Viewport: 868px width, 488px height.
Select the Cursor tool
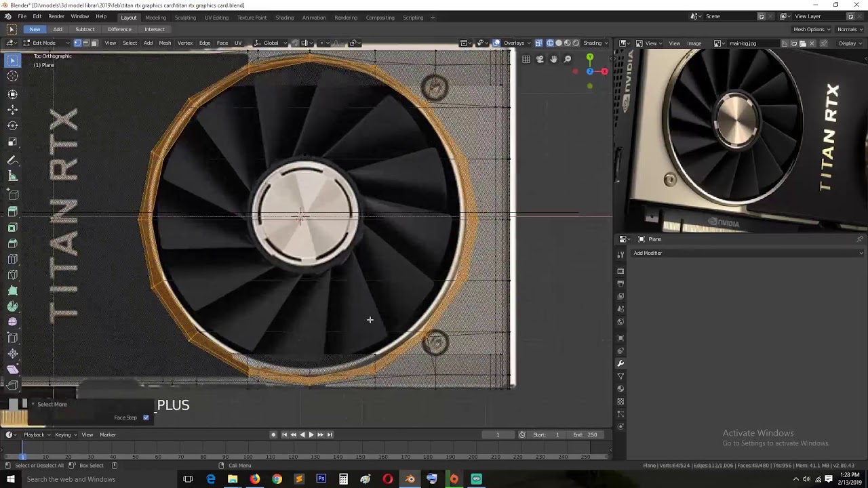click(13, 77)
